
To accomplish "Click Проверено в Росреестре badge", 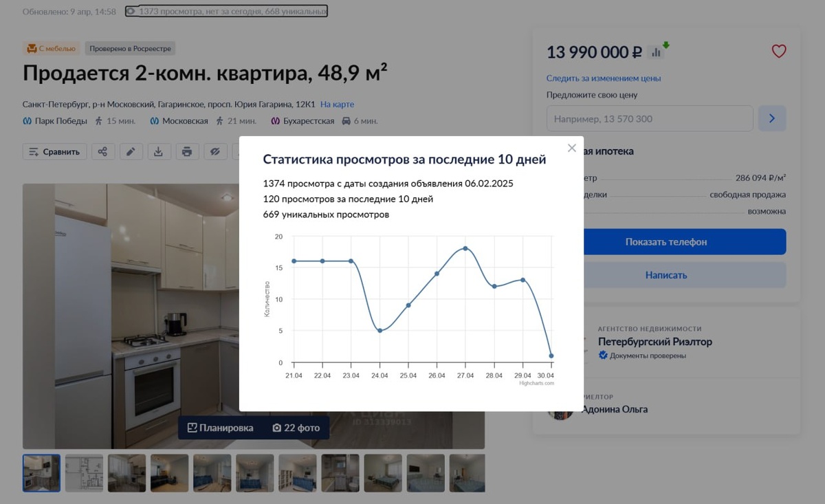I will (x=131, y=49).
